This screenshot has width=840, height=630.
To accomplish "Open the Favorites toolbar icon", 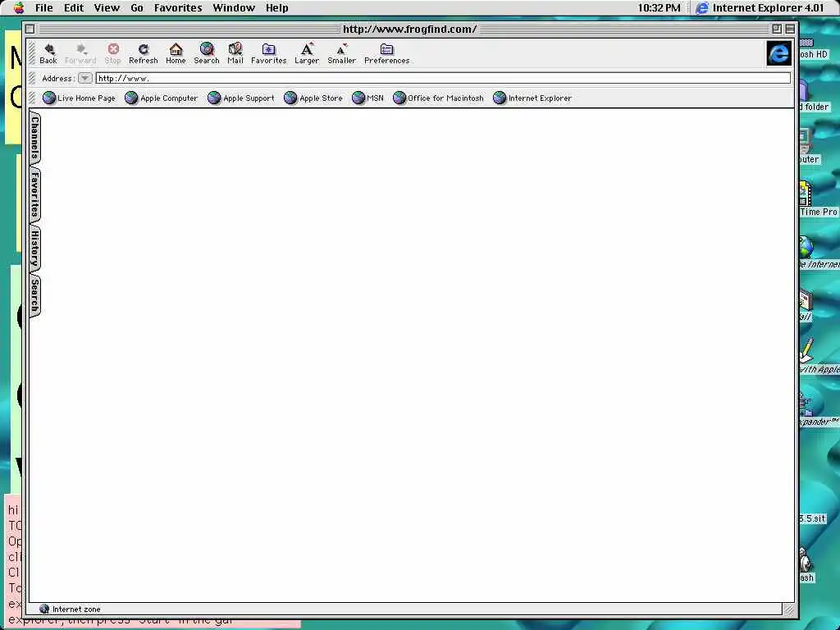I will point(268,53).
